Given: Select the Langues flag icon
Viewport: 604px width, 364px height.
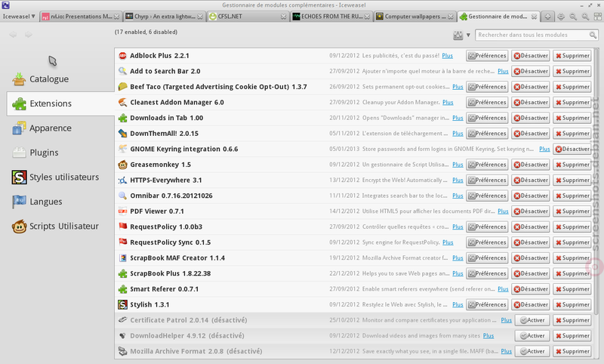Looking at the screenshot, I should 19,202.
